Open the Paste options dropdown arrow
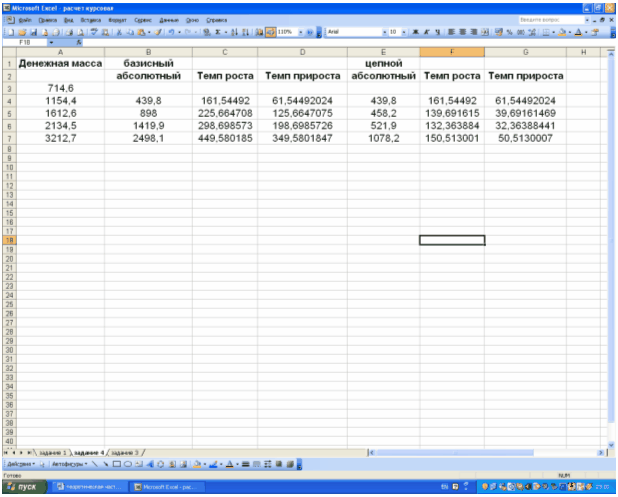 [149, 32]
